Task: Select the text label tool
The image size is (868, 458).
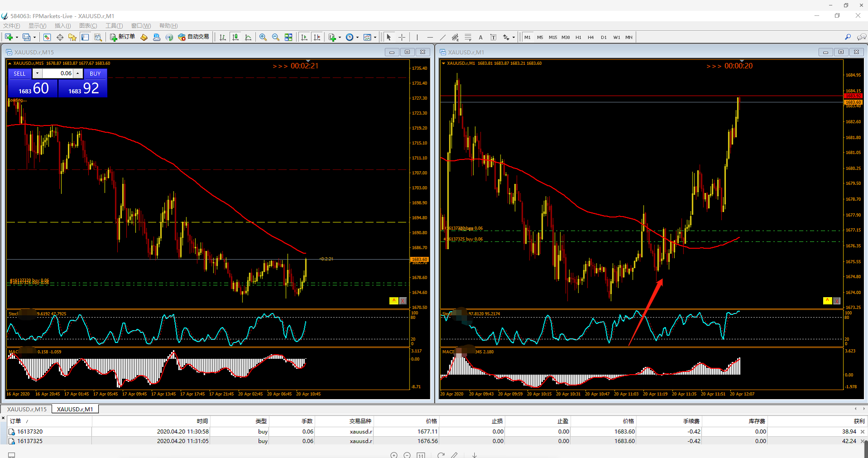Action: (493, 37)
